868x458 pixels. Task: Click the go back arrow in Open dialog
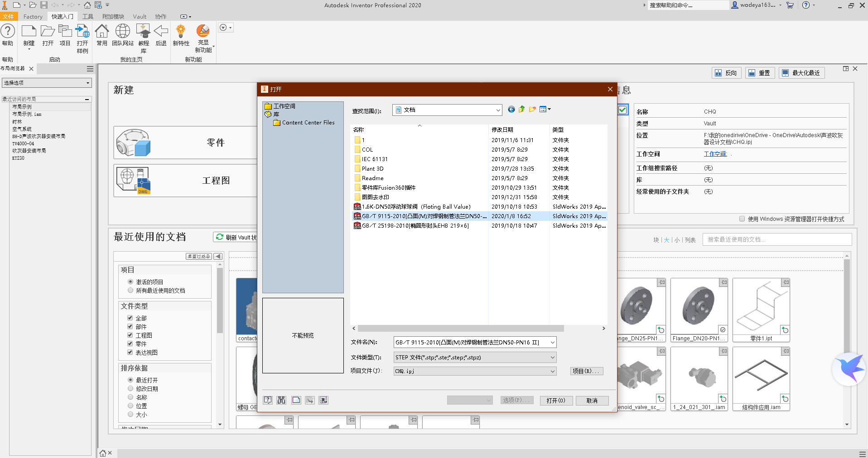[x=511, y=109]
